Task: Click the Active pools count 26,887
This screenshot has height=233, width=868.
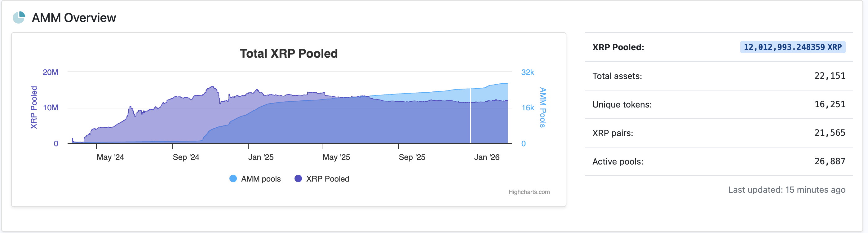Action: (x=830, y=162)
